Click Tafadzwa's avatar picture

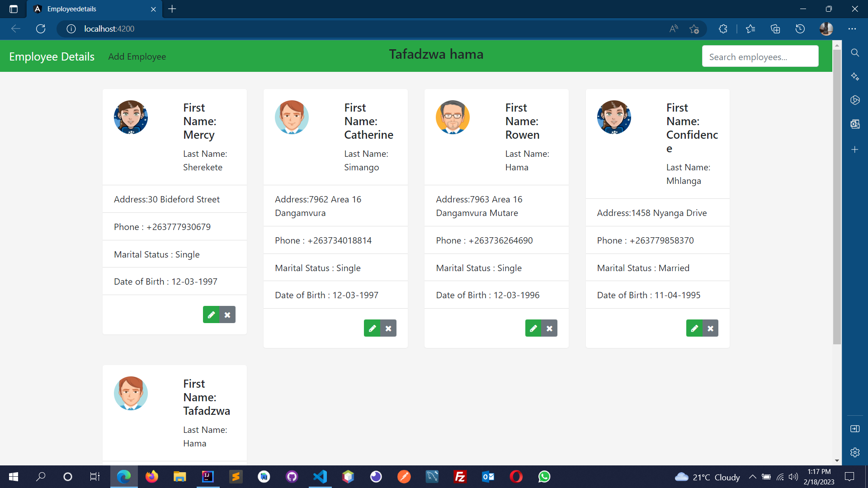coord(131,393)
